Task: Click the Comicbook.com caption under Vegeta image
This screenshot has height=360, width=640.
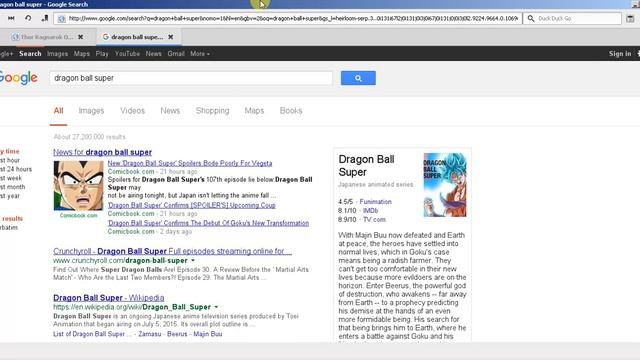Action: [x=78, y=216]
